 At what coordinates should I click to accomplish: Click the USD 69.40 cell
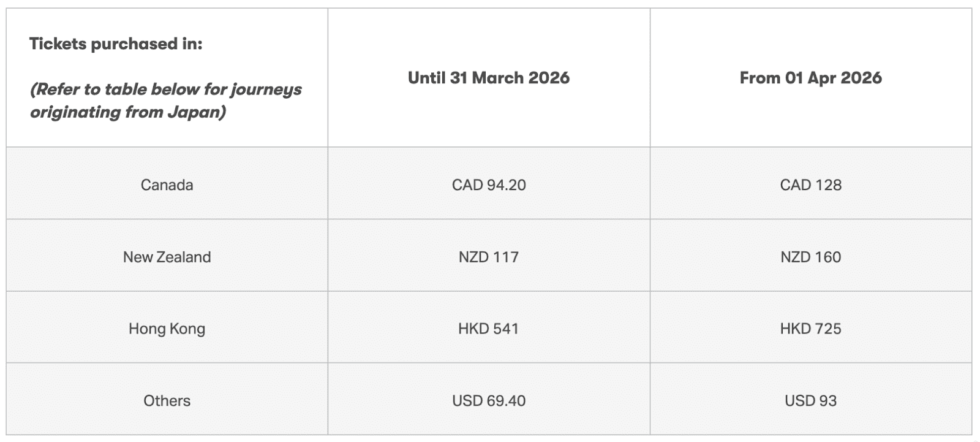pos(488,401)
